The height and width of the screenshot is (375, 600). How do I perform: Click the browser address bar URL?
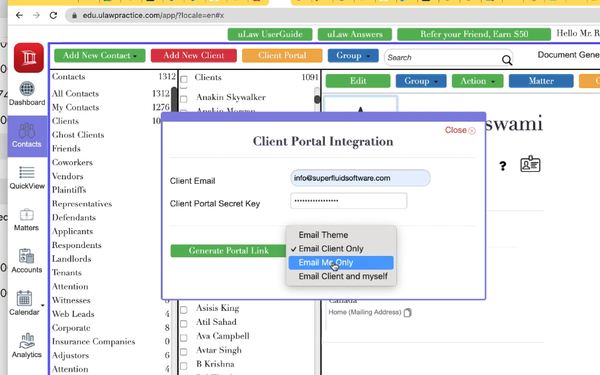153,15
